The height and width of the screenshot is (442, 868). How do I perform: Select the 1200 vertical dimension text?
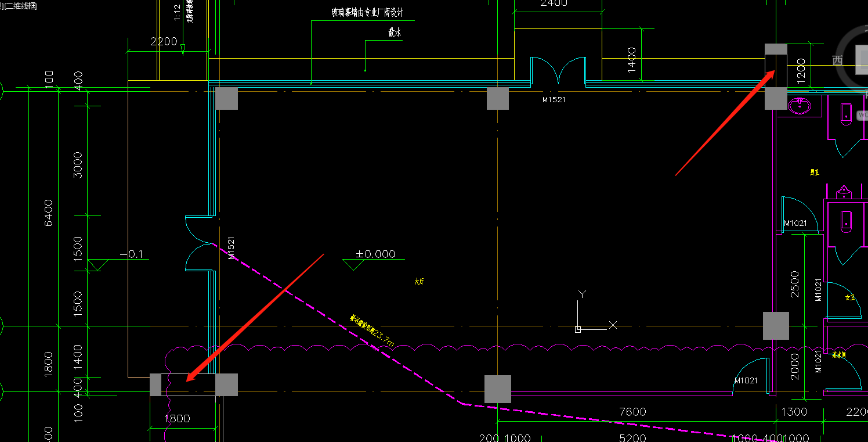coord(801,70)
